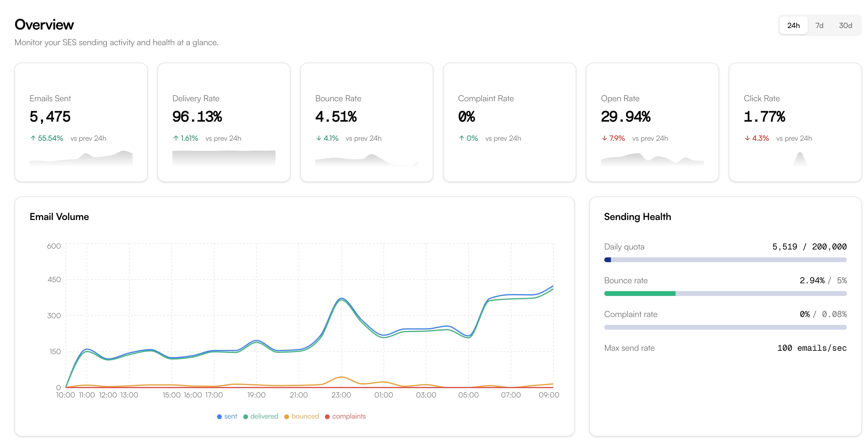Click the Complaint Rate card label
Viewport: 868px width, 446px height.
click(486, 98)
